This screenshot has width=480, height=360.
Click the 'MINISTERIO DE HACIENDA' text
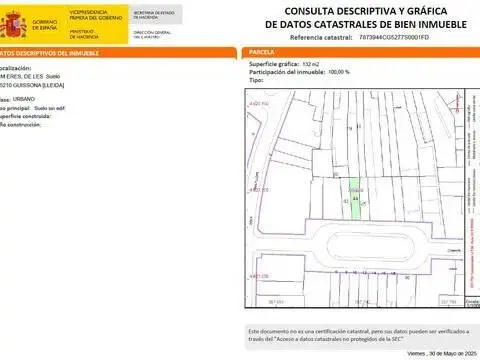click(x=84, y=34)
